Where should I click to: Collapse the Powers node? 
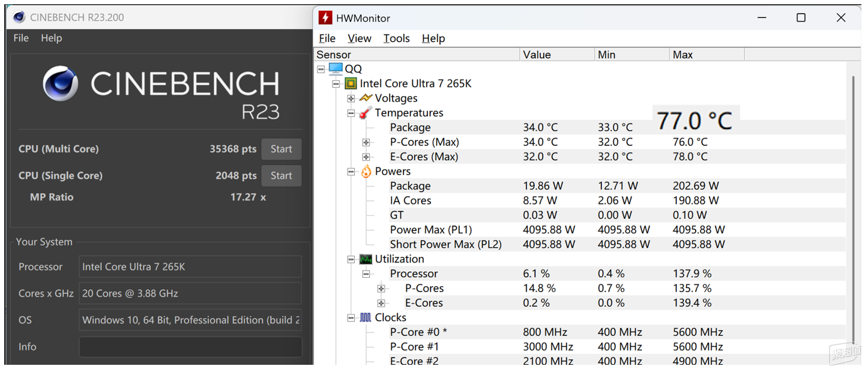pos(351,172)
